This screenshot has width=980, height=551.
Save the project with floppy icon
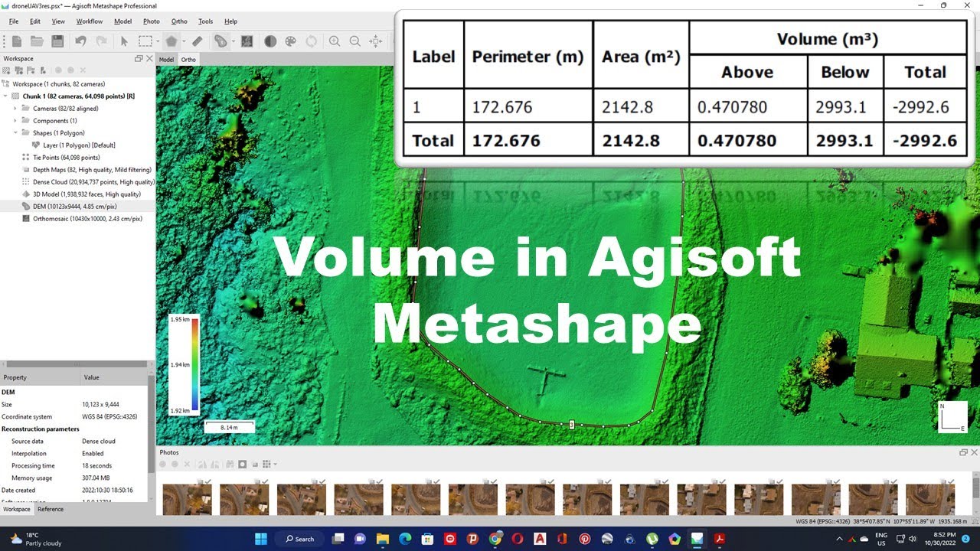click(x=57, y=41)
